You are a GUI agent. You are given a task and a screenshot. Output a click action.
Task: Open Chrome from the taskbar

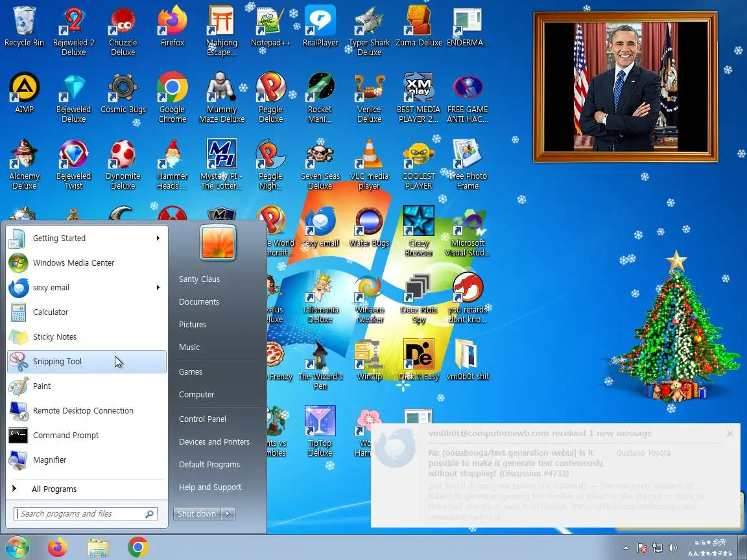(137, 547)
